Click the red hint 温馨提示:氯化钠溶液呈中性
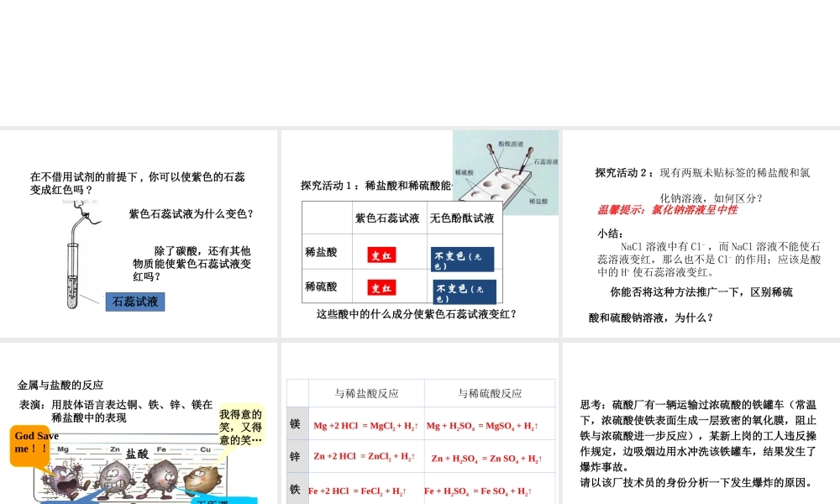840x504 pixels. (668, 210)
